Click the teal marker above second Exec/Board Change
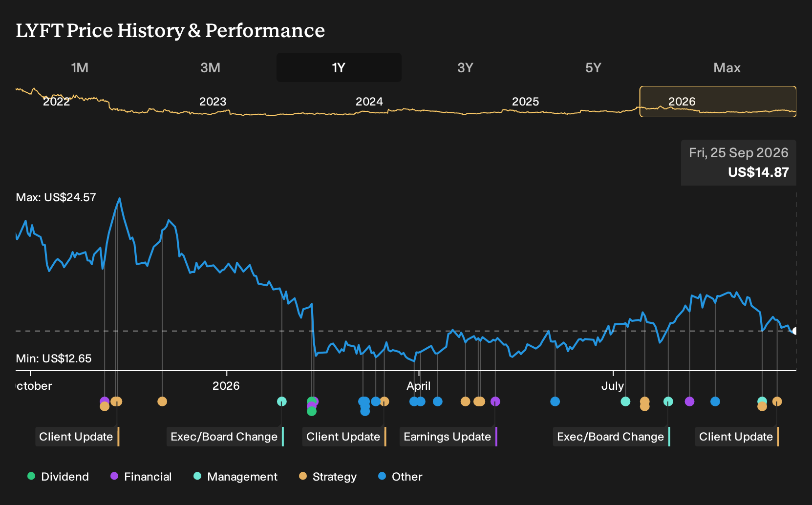This screenshot has height=505, width=812. 668,401
